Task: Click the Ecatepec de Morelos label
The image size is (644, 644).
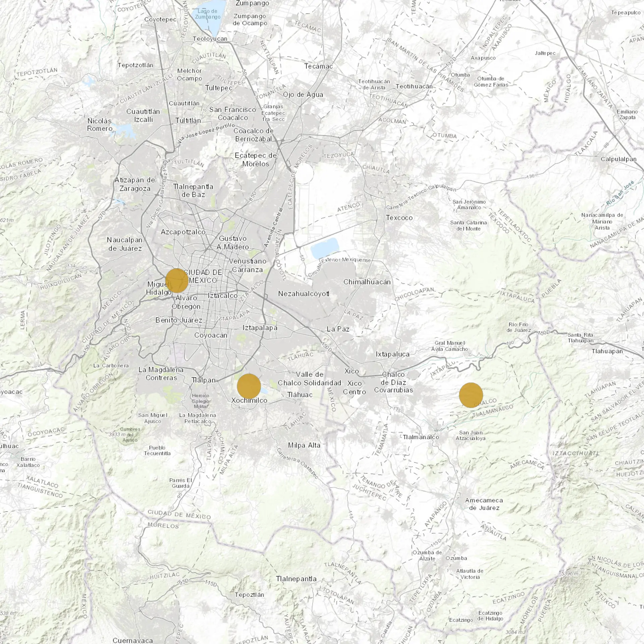Action: [256, 160]
